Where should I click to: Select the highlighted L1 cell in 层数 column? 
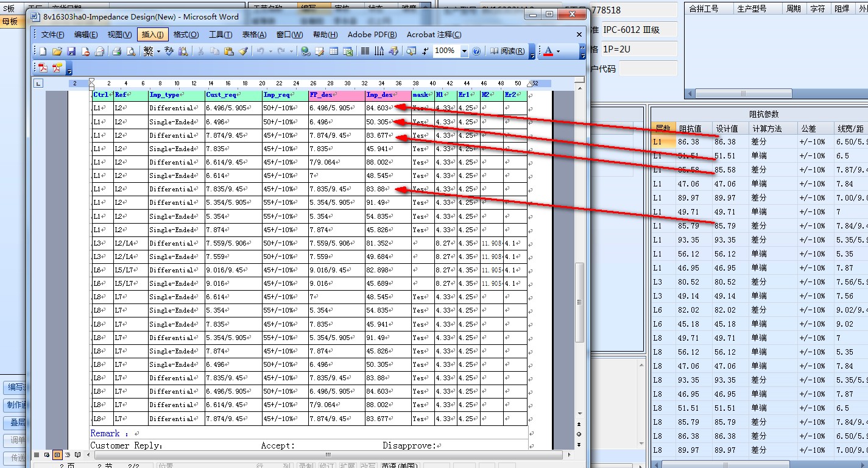point(663,141)
